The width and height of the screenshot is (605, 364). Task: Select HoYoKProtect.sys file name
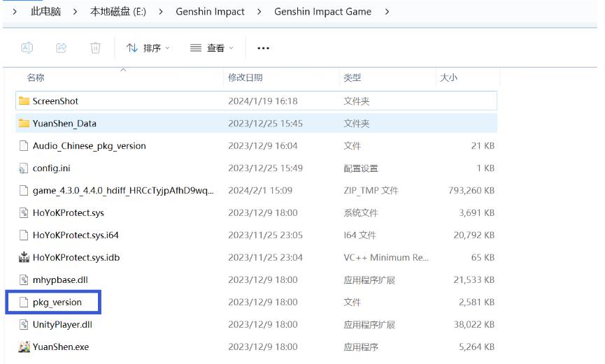[x=69, y=213]
